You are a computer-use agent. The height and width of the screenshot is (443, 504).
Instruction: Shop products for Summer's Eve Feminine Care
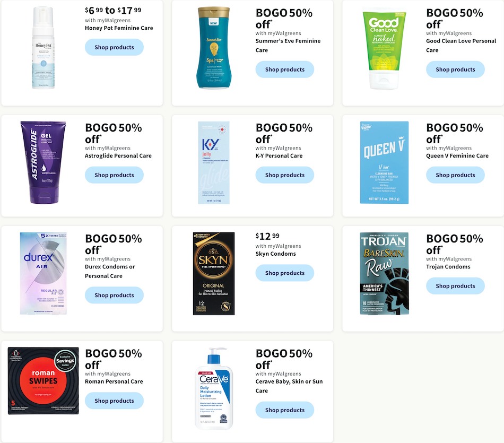click(285, 70)
